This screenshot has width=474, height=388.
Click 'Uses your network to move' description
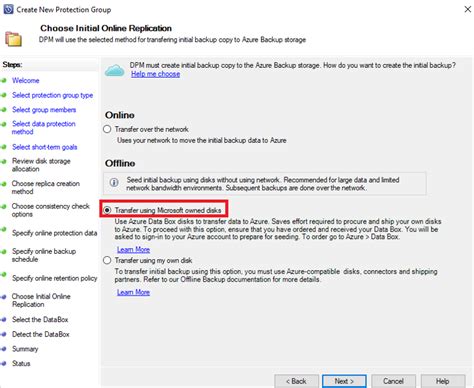[202, 140]
